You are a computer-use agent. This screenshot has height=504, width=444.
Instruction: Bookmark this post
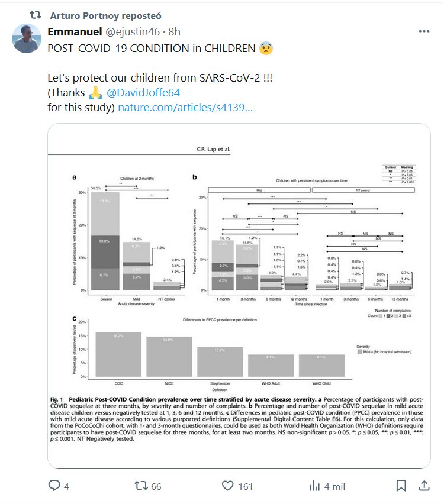point(401,486)
